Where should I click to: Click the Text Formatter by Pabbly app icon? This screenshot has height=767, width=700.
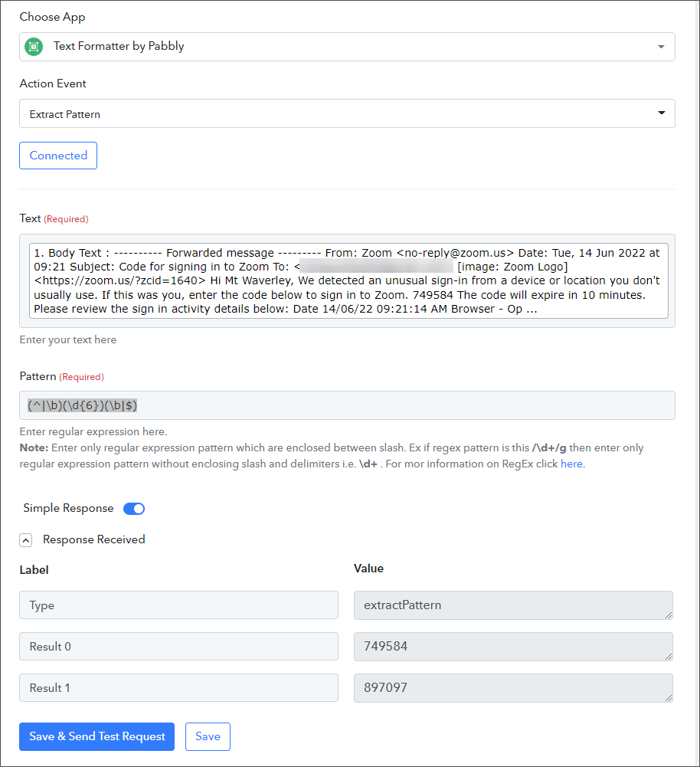[34, 47]
